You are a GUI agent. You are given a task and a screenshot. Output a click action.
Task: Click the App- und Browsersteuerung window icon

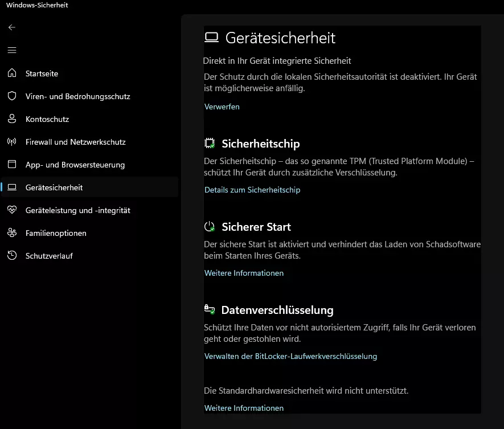click(12, 164)
